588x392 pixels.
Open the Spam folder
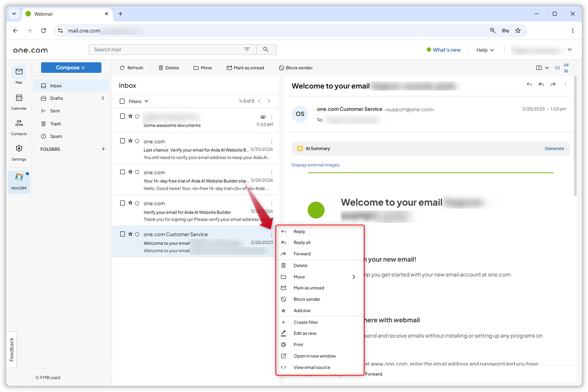coord(71,136)
